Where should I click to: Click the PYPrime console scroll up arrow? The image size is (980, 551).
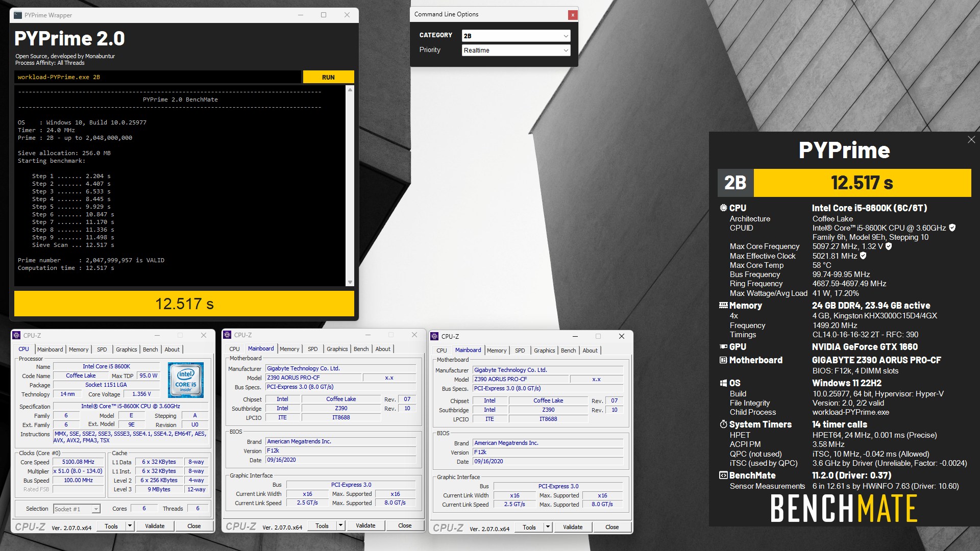point(350,90)
